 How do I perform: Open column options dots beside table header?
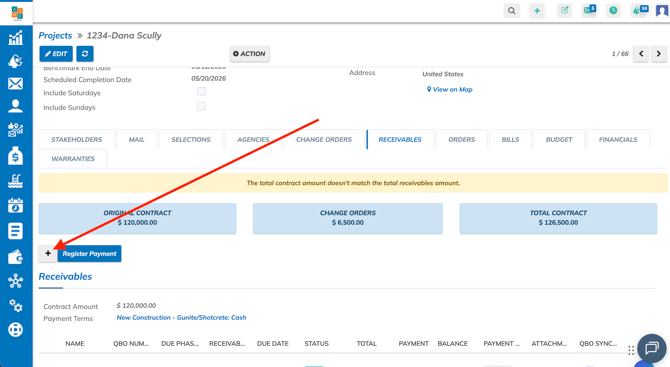coord(631,350)
